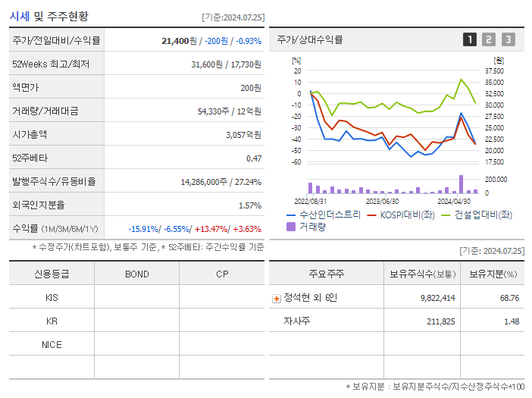Click the 액면가 row label
Screen dimensions: 532x398
point(26,87)
